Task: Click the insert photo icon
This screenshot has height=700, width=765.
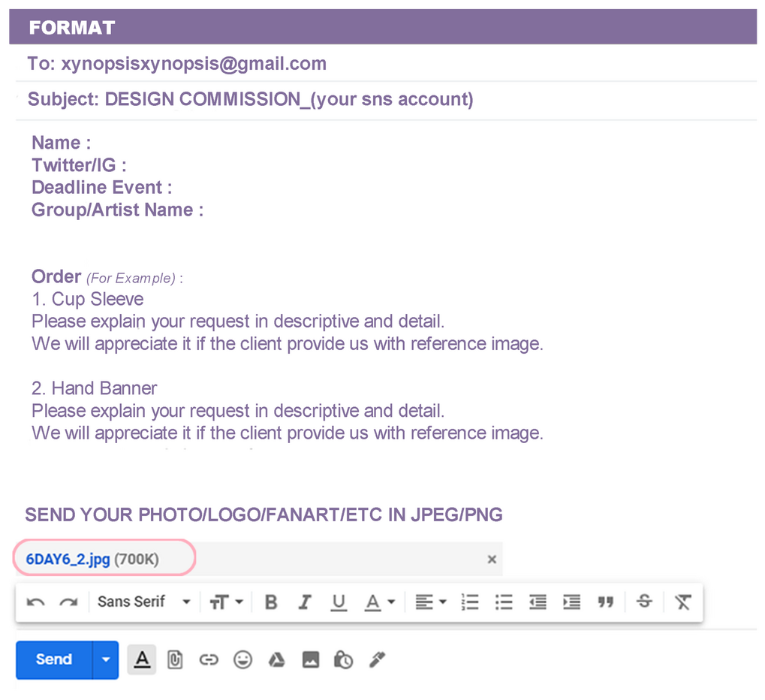Action: click(310, 659)
